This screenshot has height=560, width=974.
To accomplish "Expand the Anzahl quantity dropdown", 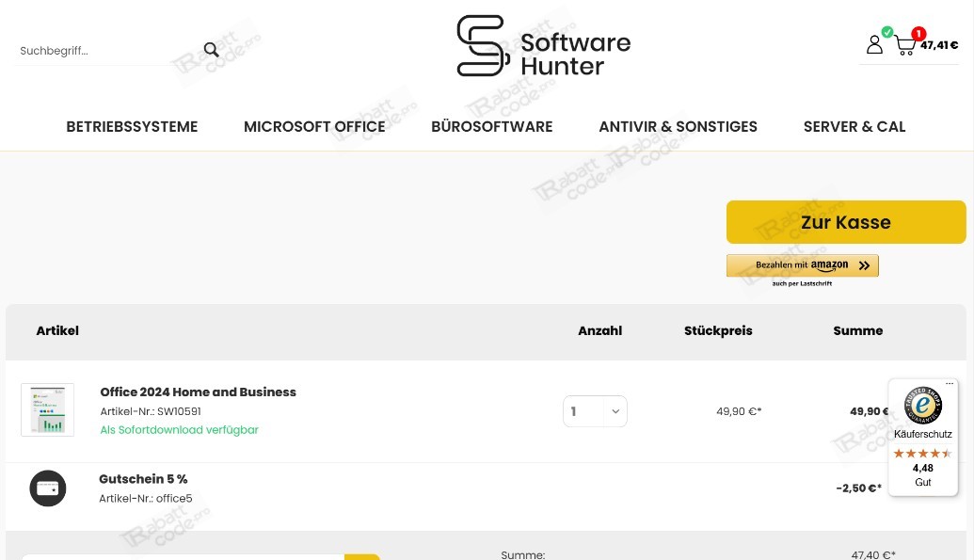I will pos(595,411).
